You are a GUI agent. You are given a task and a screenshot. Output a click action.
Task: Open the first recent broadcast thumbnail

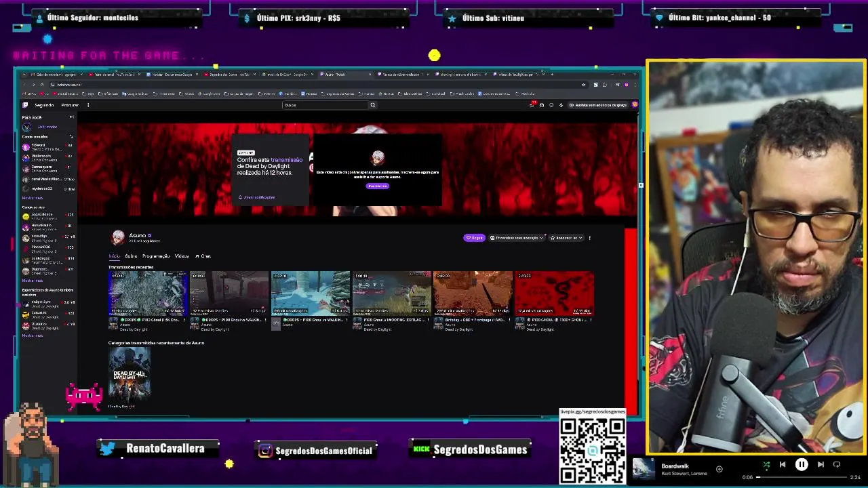pyautogui.click(x=148, y=293)
